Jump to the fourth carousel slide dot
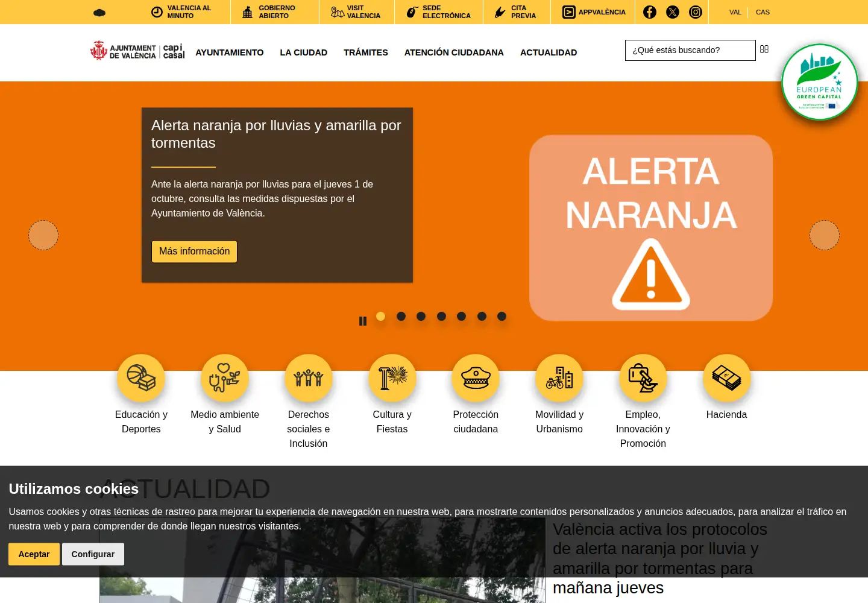The image size is (868, 603). coord(441,316)
